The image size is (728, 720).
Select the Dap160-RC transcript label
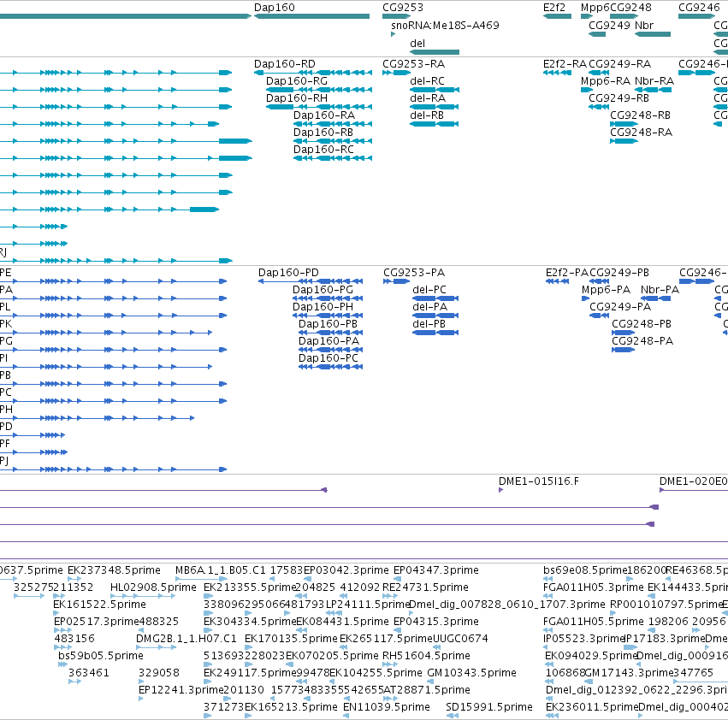pos(323,150)
